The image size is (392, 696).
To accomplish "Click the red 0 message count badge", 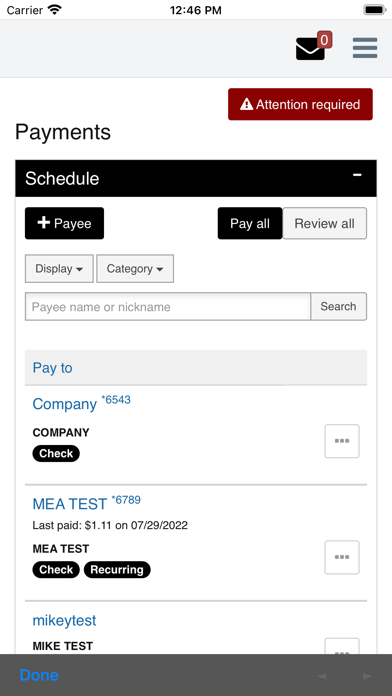I will pos(324,40).
